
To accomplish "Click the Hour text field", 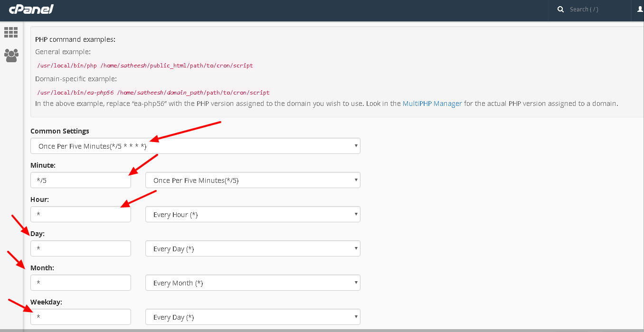I will (x=81, y=214).
